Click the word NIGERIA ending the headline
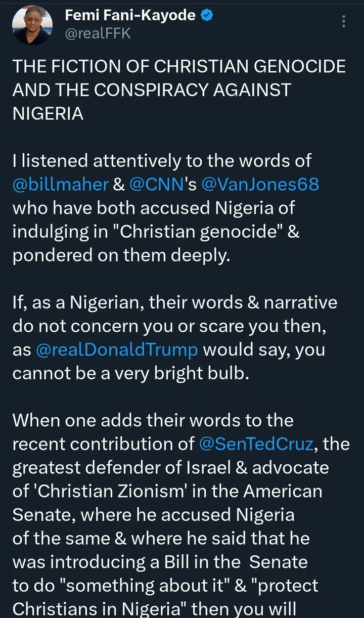This screenshot has height=618, width=364. click(x=48, y=113)
